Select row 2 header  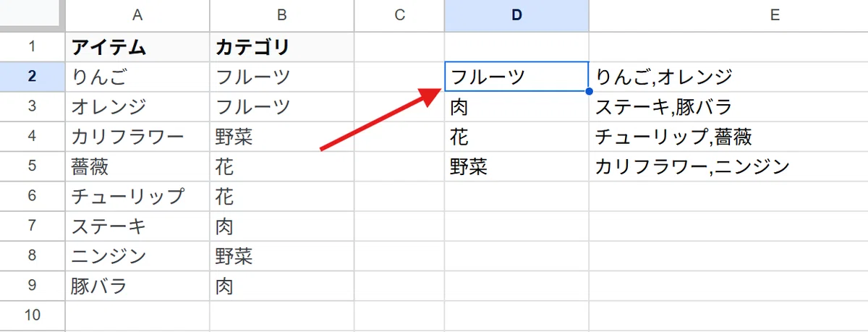click(33, 77)
